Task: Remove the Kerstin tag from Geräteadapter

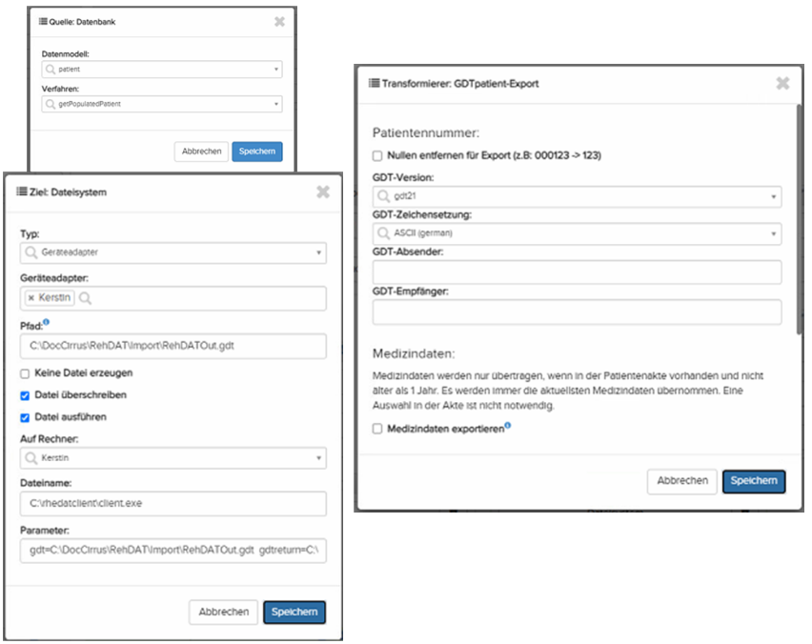Action: coord(31,298)
